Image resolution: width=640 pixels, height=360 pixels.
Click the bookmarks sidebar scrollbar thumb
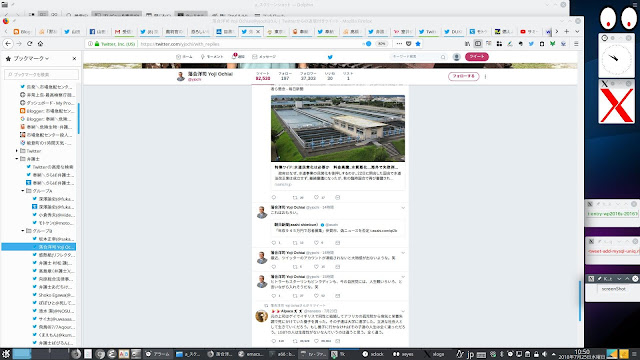78,118
